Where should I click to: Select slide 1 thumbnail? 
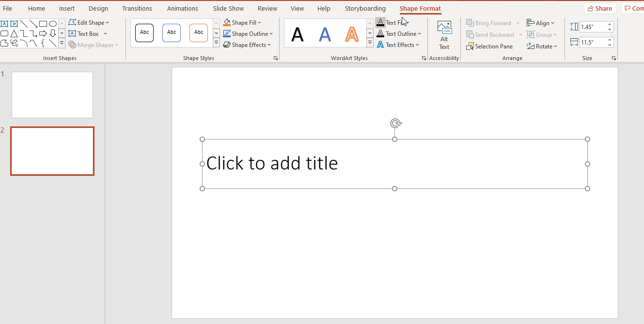(x=52, y=94)
